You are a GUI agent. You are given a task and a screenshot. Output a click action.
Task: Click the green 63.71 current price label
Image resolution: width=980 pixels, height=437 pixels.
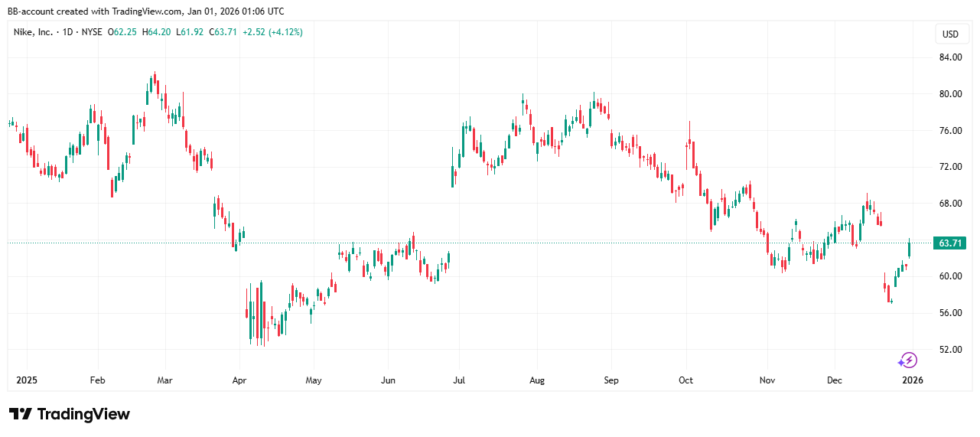(950, 243)
